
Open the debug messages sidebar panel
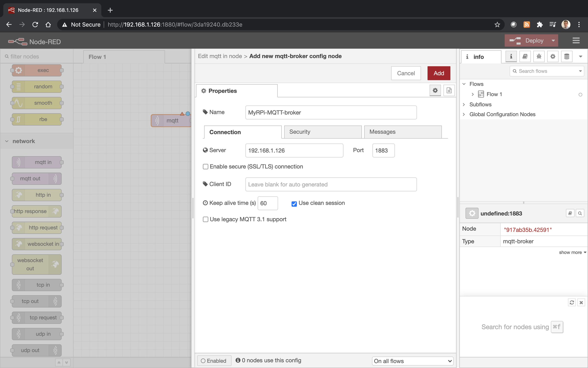coord(539,56)
